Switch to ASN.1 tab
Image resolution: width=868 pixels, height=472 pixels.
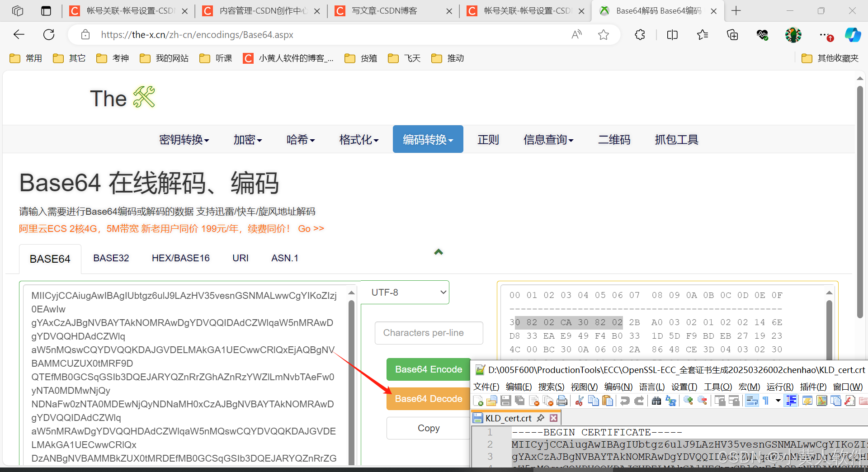285,258
